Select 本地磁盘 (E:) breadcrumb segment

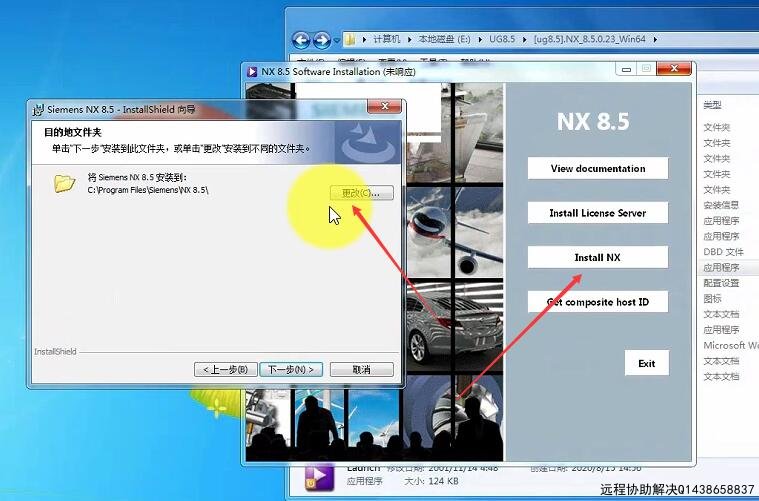pos(444,39)
